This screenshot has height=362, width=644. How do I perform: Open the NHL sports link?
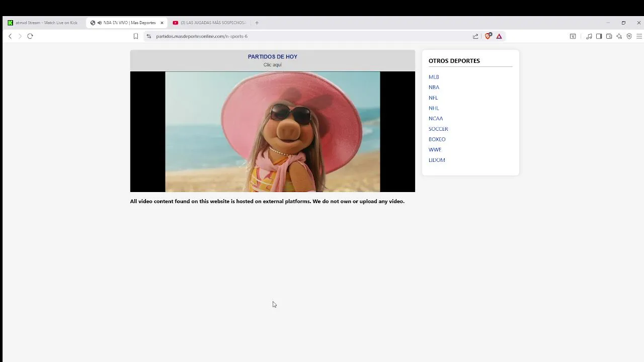(x=434, y=108)
